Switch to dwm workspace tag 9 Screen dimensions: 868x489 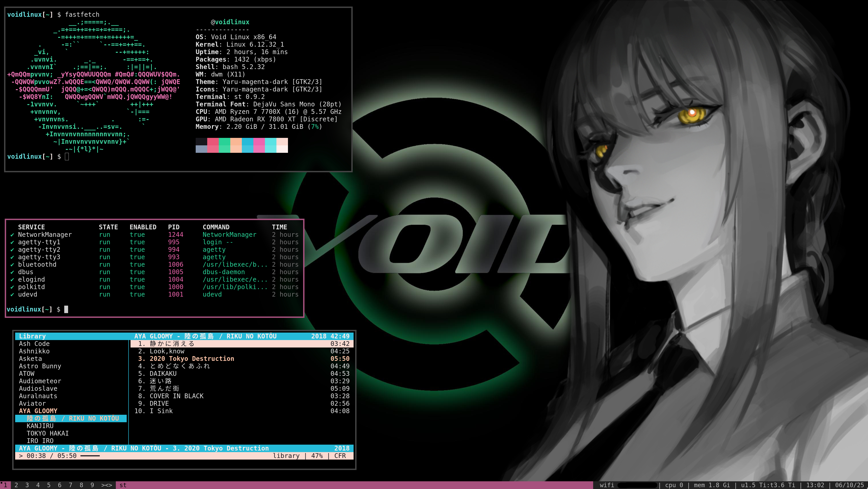coord(92,485)
